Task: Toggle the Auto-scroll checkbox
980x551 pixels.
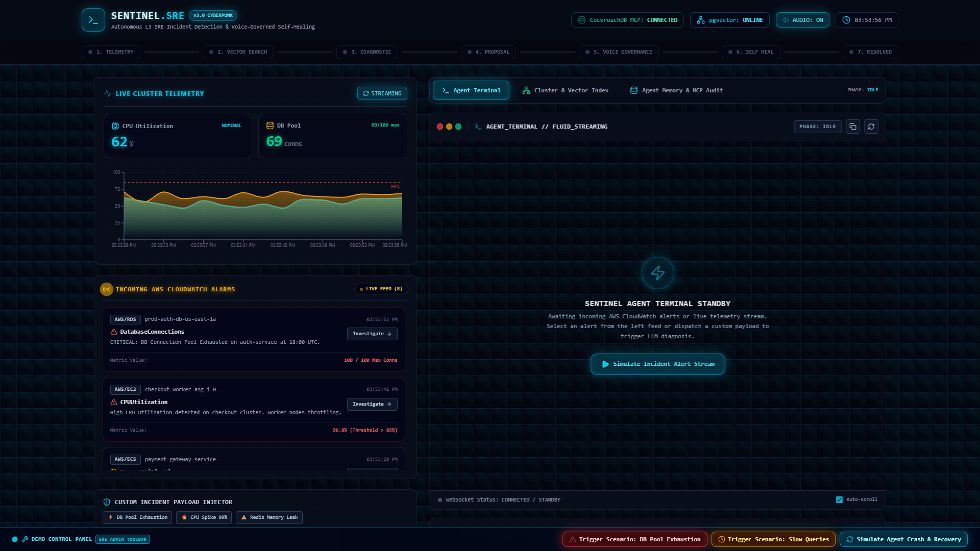Action: [839, 499]
